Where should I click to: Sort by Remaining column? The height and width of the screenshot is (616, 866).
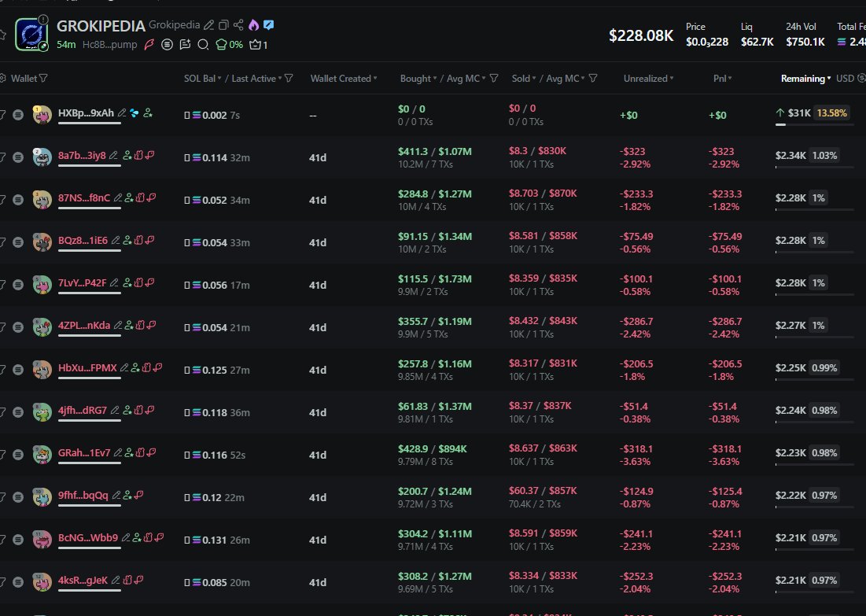point(805,79)
